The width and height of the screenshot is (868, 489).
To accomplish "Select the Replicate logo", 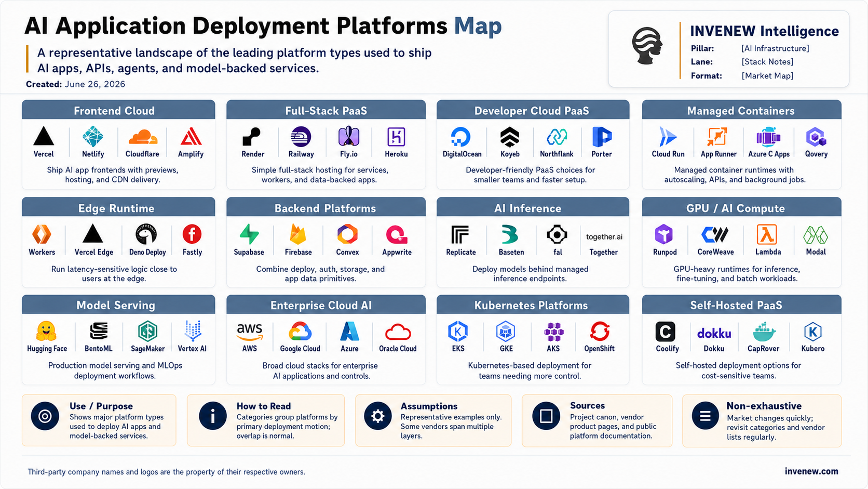I will (x=460, y=235).
